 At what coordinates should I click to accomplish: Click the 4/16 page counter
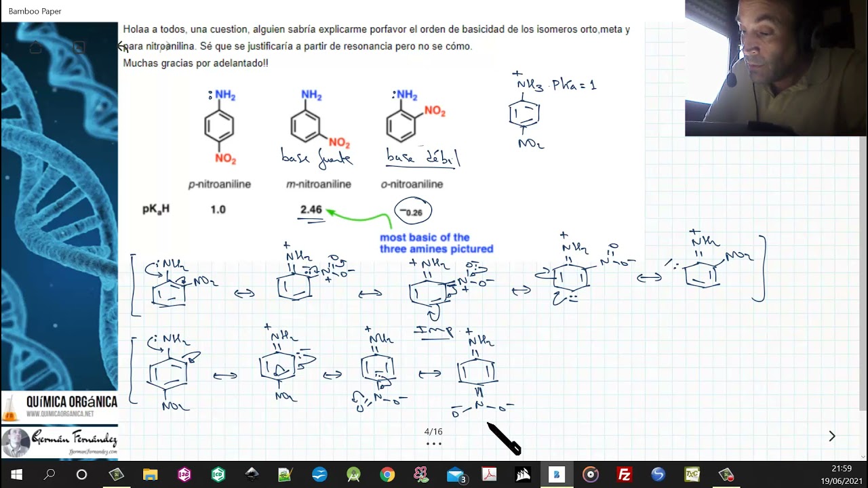coord(433,432)
